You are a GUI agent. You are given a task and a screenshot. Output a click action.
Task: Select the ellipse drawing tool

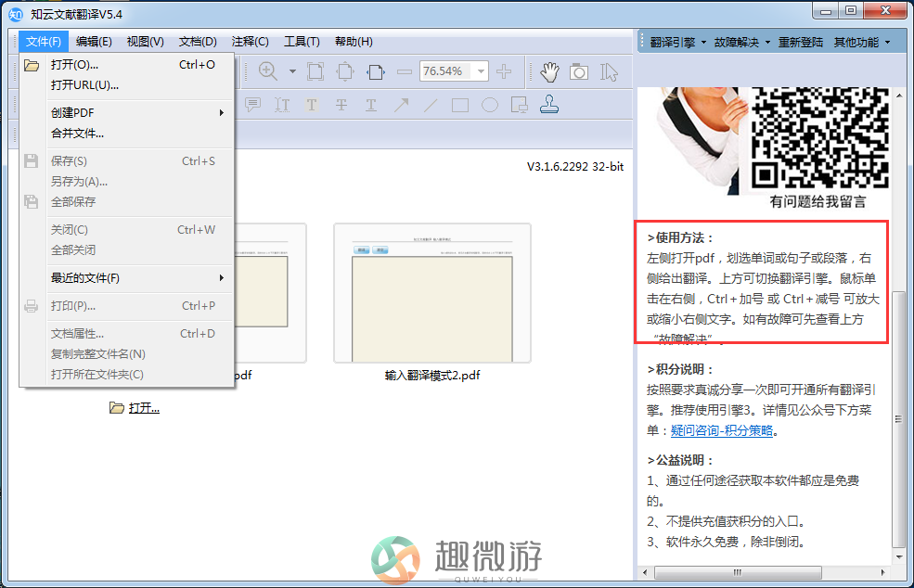(490, 105)
